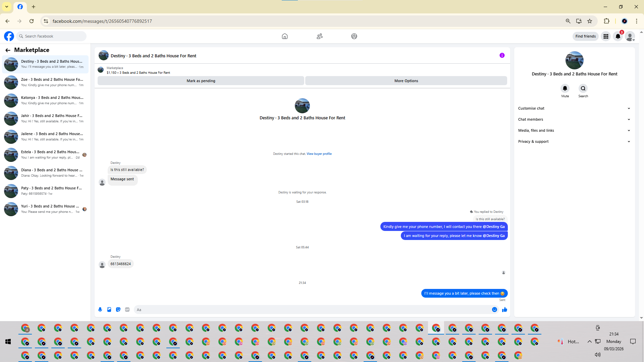This screenshot has height=362, width=644.
Task: Type in the Aa message field
Action: click(312, 310)
